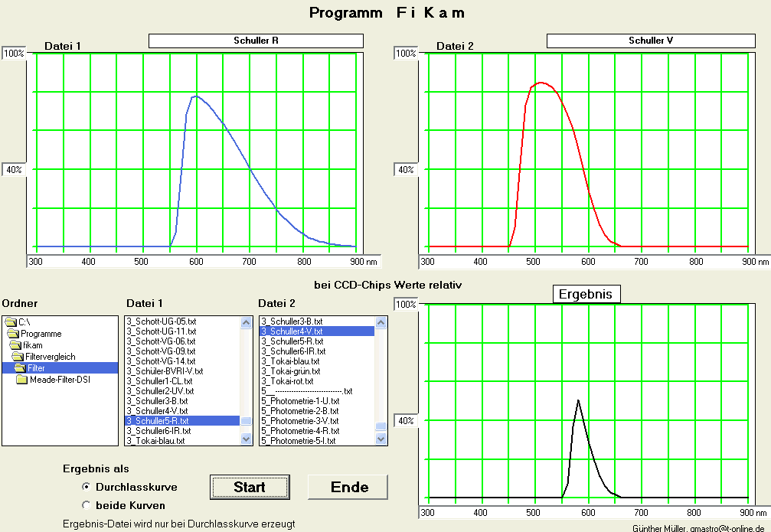The height and width of the screenshot is (532, 771).
Task: Select the Durchlasskurve radio option
Action: [x=87, y=487]
